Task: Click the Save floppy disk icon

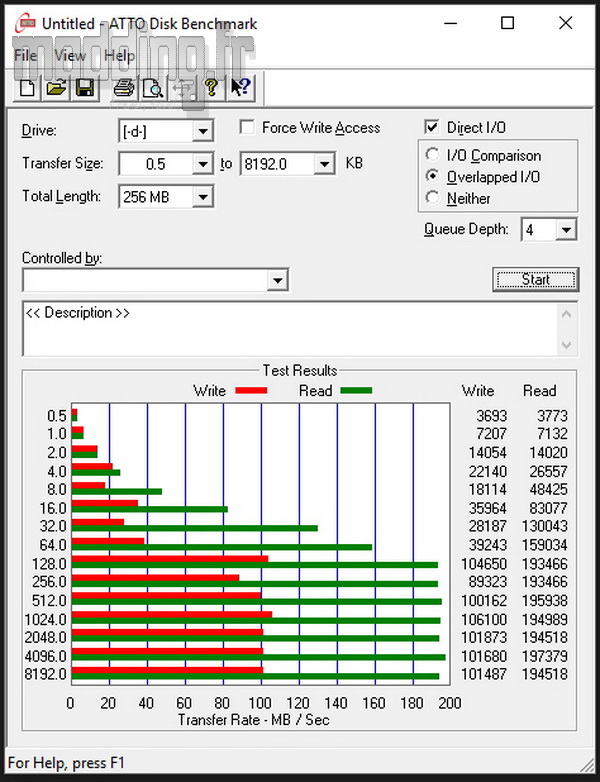Action: coord(85,88)
